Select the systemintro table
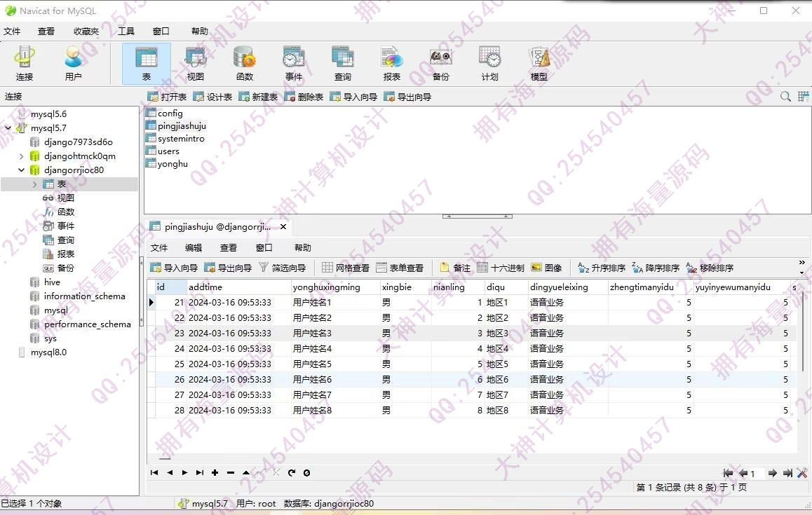This screenshot has width=812, height=515. [175, 138]
